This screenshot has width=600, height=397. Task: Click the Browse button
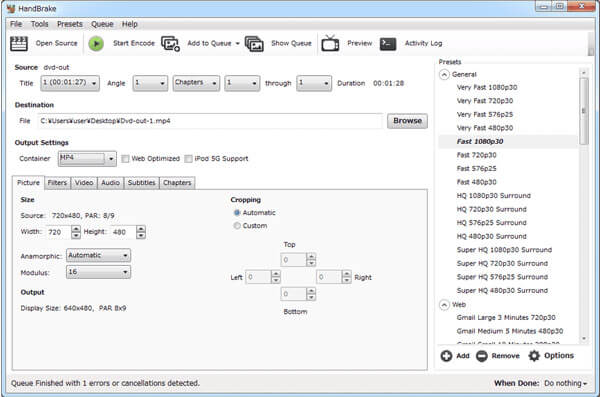coord(407,121)
